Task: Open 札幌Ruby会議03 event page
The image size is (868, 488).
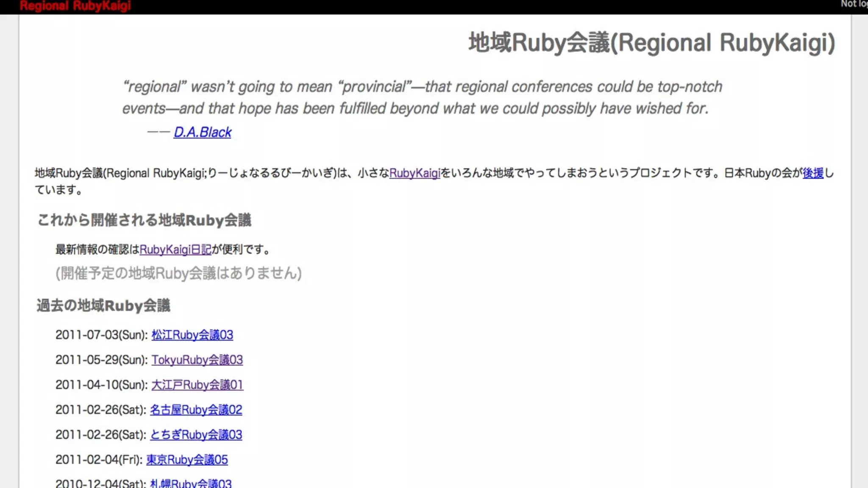Action: click(191, 483)
